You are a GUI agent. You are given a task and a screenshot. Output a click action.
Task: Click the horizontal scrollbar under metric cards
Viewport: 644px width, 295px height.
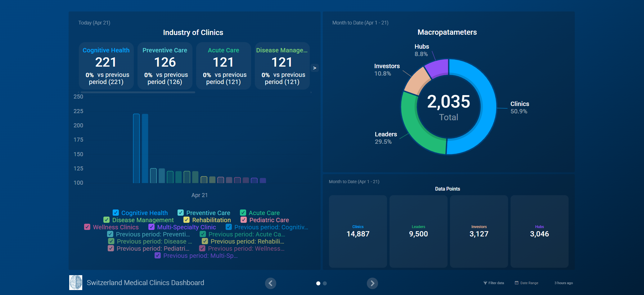click(x=138, y=92)
